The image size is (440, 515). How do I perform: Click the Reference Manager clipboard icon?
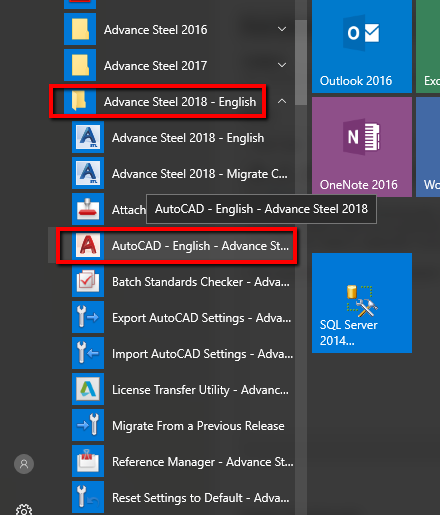(x=88, y=461)
